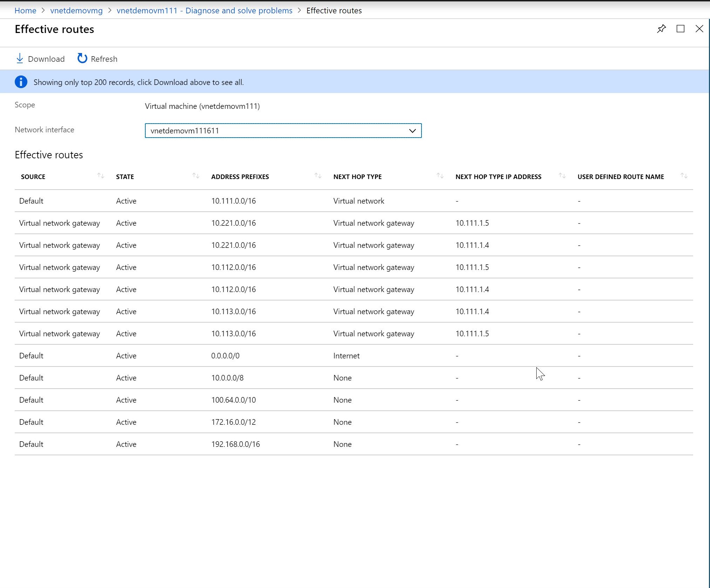
Task: Click the Active state of 10.111.0.0/16 row
Action: click(x=126, y=201)
